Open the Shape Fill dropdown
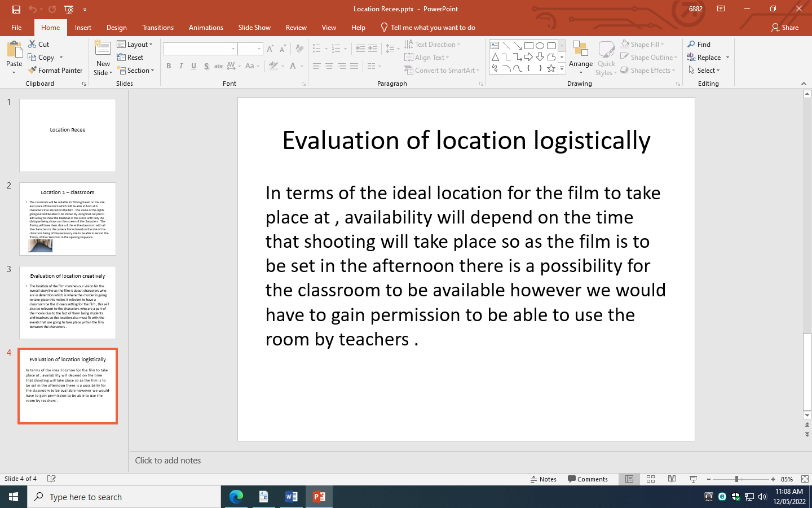This screenshot has height=508, width=812. coord(643,45)
